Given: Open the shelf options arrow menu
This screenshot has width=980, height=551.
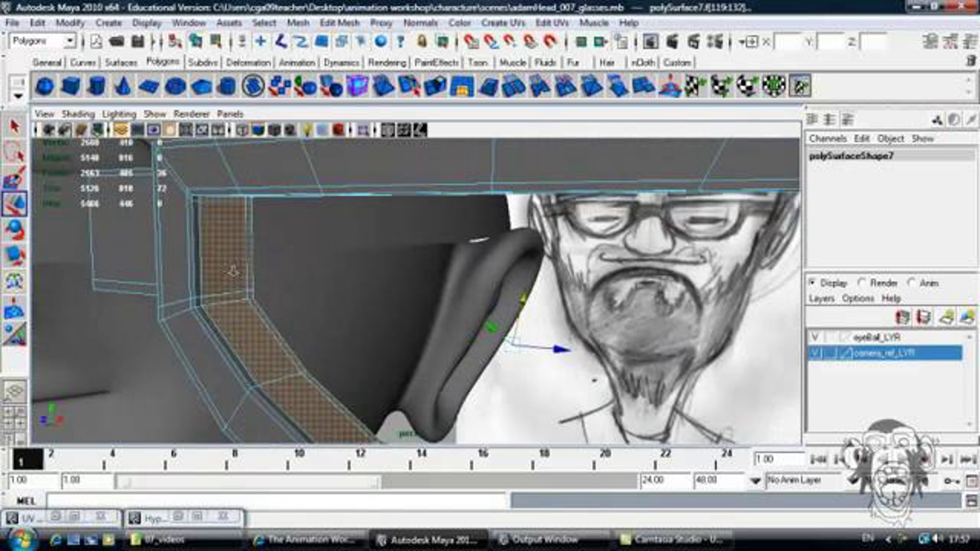Looking at the screenshot, I should pyautogui.click(x=18, y=96).
